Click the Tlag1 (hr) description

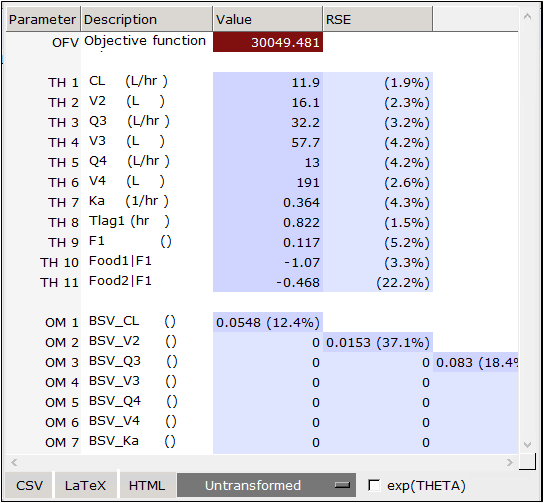coord(129,221)
